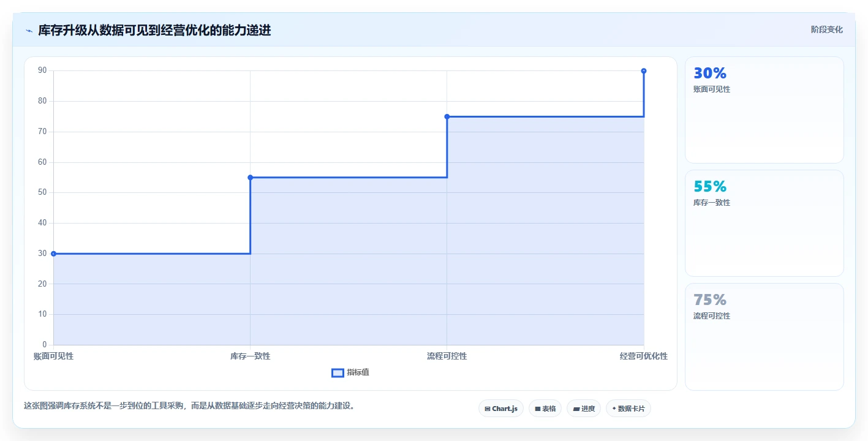Click 库存一致性 label under 55% card
868x441 pixels.
pos(712,203)
